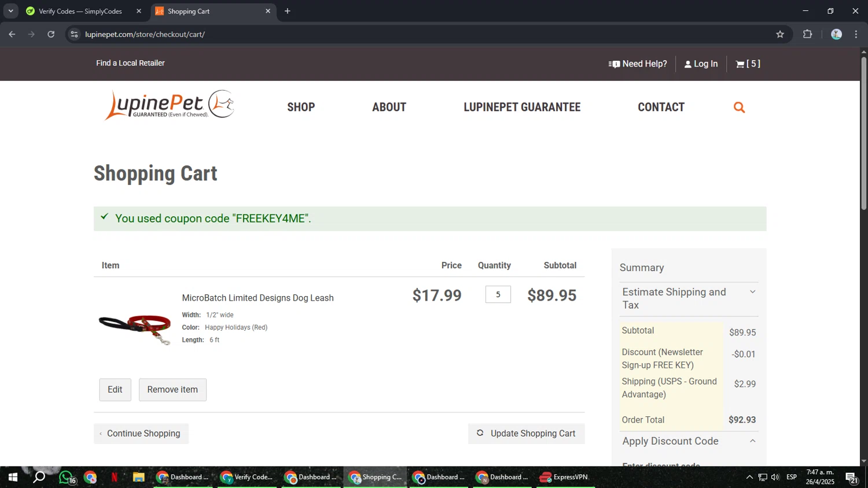Click the ESP language indicator
The width and height of the screenshot is (868, 488).
click(792, 477)
